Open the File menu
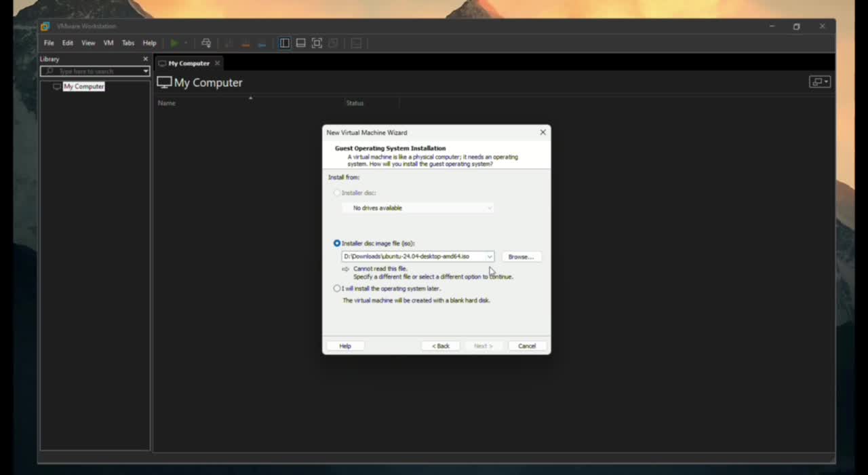Viewport: 868px width, 475px height. click(x=49, y=43)
